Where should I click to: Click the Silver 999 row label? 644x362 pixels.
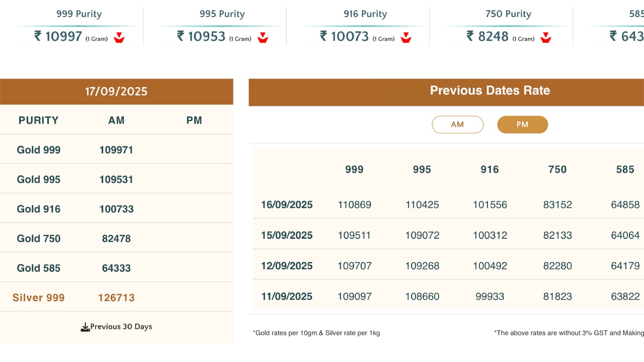39,298
